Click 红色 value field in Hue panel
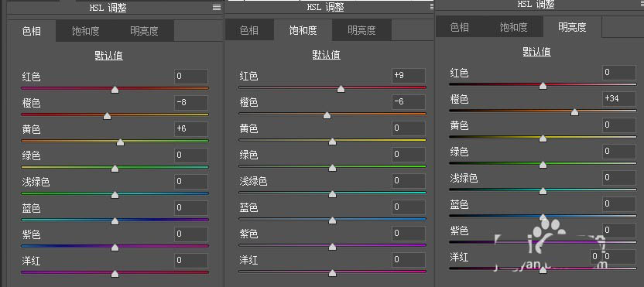Viewport: 644px width, 287px height. [191, 77]
